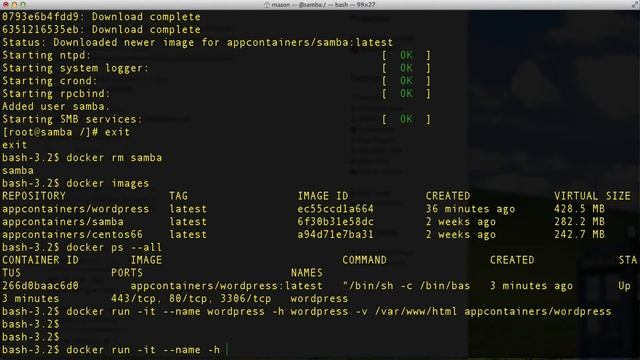The width and height of the screenshot is (640, 360).
Task: Click the 'Starting SMB services:' text
Action: (72, 119)
